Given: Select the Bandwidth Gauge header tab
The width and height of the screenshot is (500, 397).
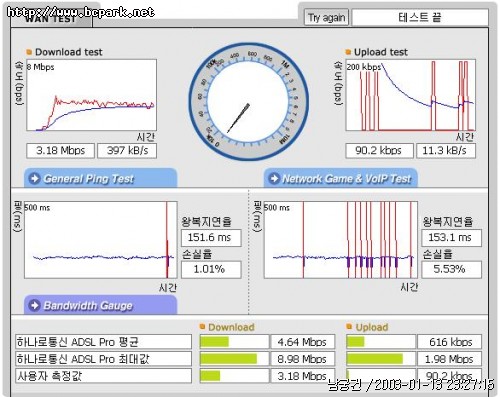Looking at the screenshot, I should pos(100,305).
